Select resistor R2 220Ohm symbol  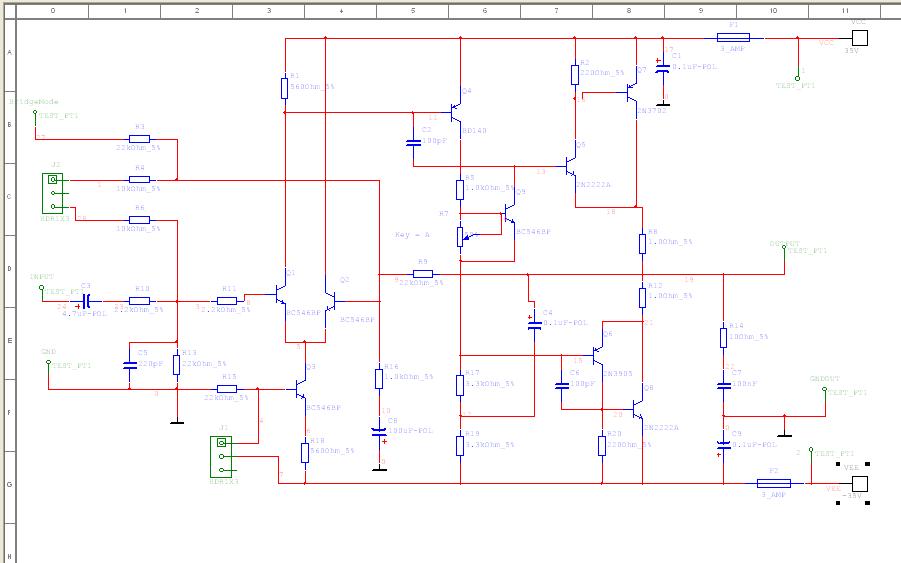[x=575, y=75]
